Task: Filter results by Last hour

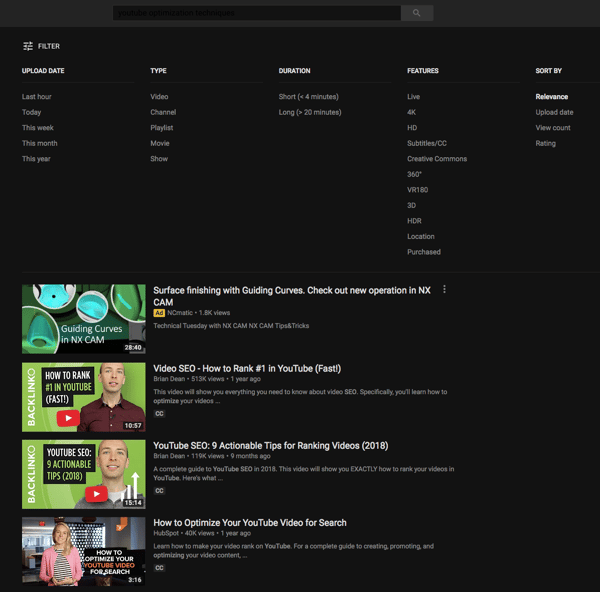Action: [37, 97]
